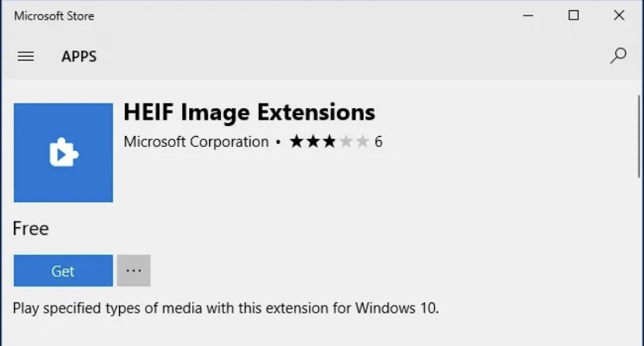Viewport: 644px width, 346px height.
Task: Click the third filled rating star
Action: [x=329, y=142]
